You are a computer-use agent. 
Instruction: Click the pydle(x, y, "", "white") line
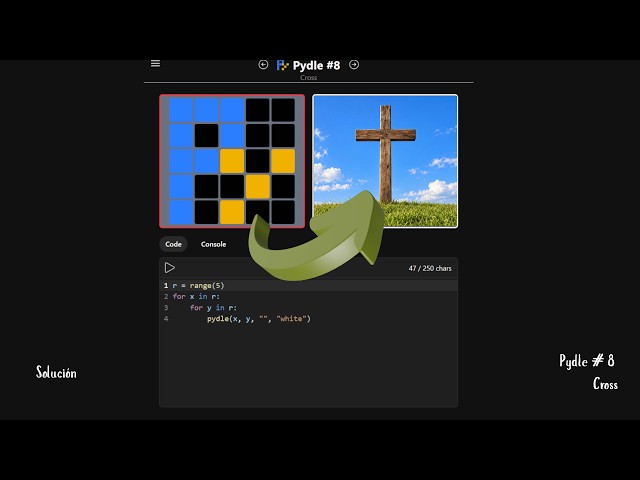pyautogui.click(x=259, y=318)
